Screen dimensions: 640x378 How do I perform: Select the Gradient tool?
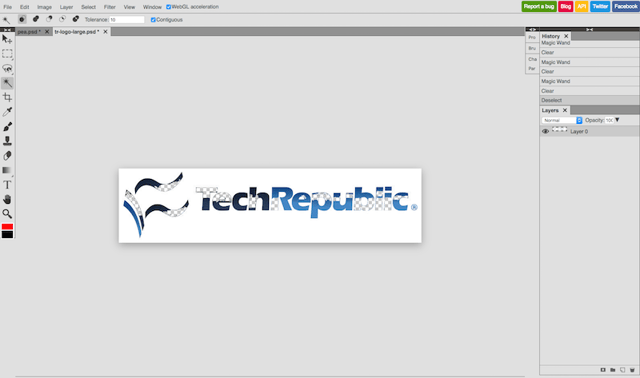(x=7, y=170)
